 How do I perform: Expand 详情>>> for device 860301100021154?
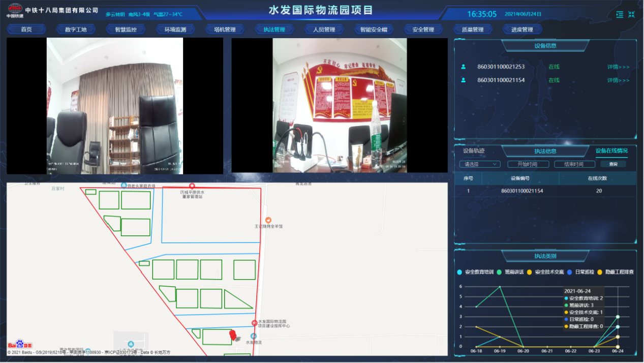(618, 80)
